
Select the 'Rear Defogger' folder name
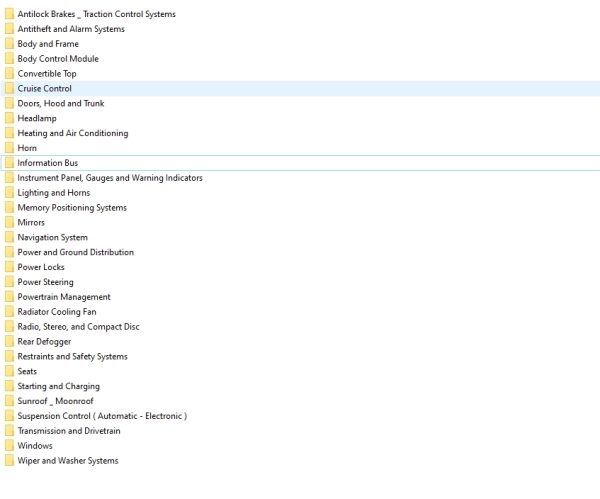[44, 342]
